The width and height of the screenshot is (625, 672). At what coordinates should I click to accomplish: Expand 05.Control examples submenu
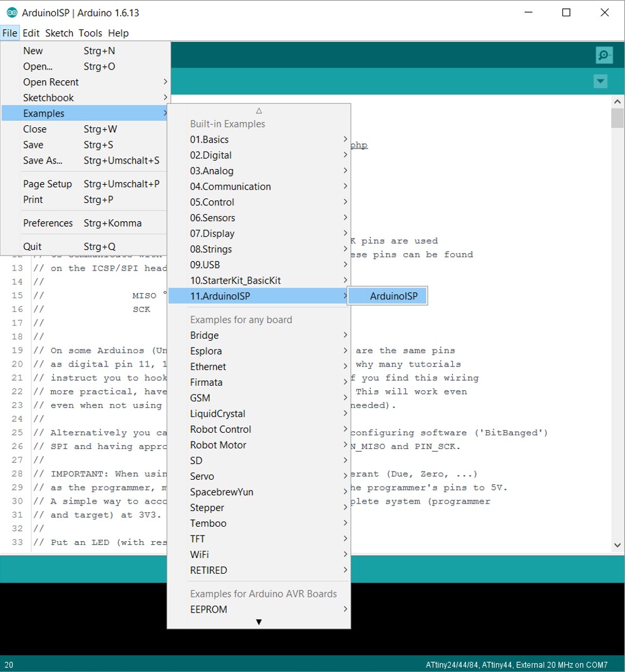(259, 202)
